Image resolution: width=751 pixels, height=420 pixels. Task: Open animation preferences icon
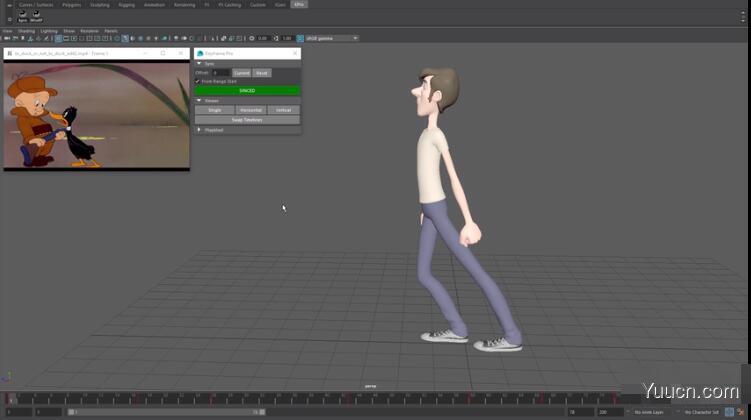(741, 412)
